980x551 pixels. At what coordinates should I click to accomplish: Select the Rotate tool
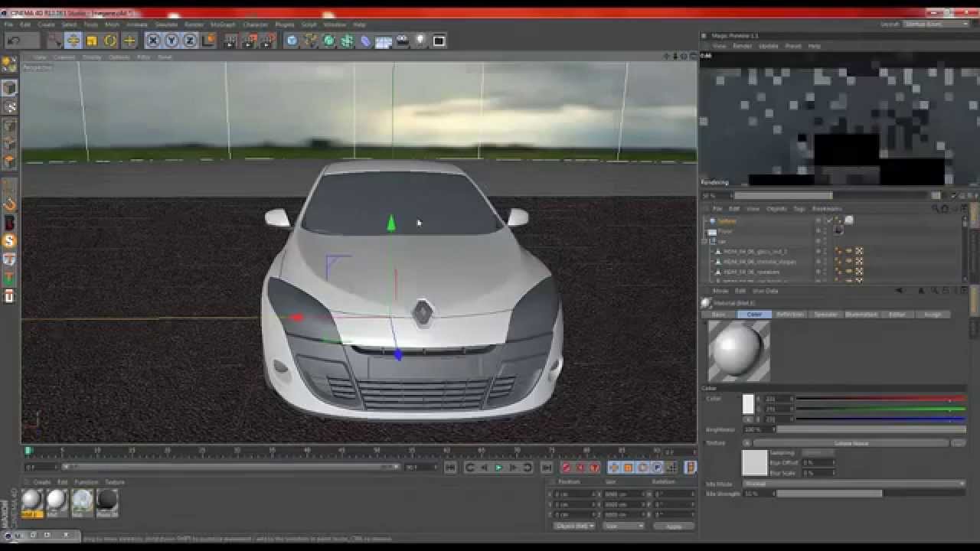click(110, 41)
